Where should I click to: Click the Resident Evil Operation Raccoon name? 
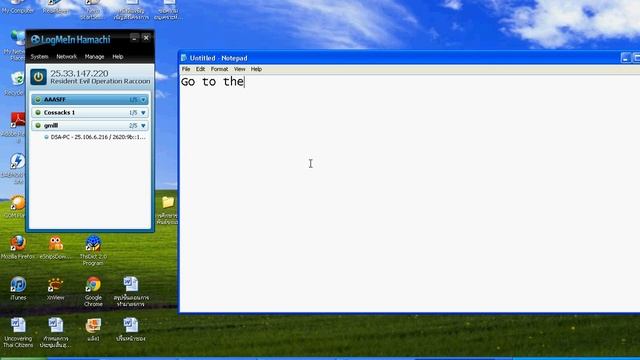(100, 81)
